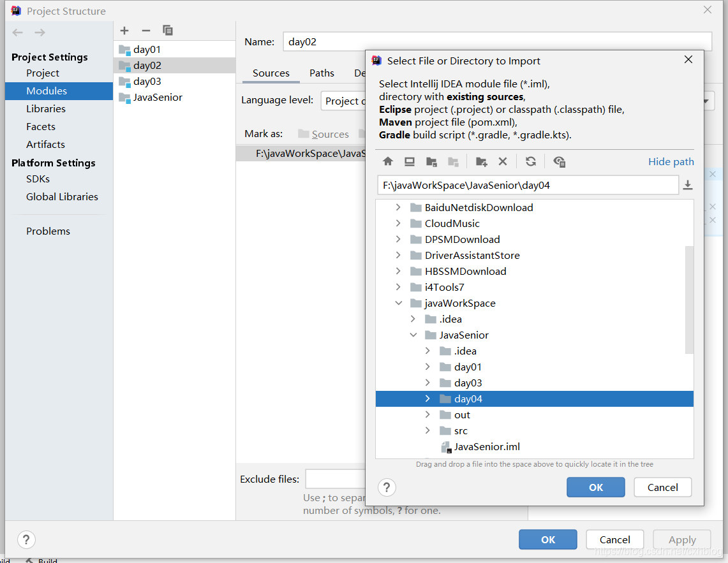Screen dimensions: 728x563
Task: Click the Forward navigation arrow
Action: pyautogui.click(x=40, y=33)
